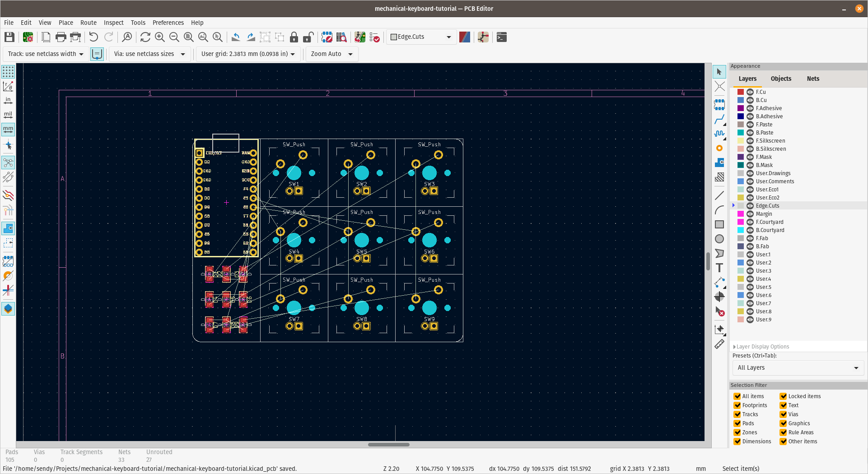Image resolution: width=868 pixels, height=474 pixels.
Task: Pick the Edge.Cuts layer color swatch
Action: pos(740,205)
